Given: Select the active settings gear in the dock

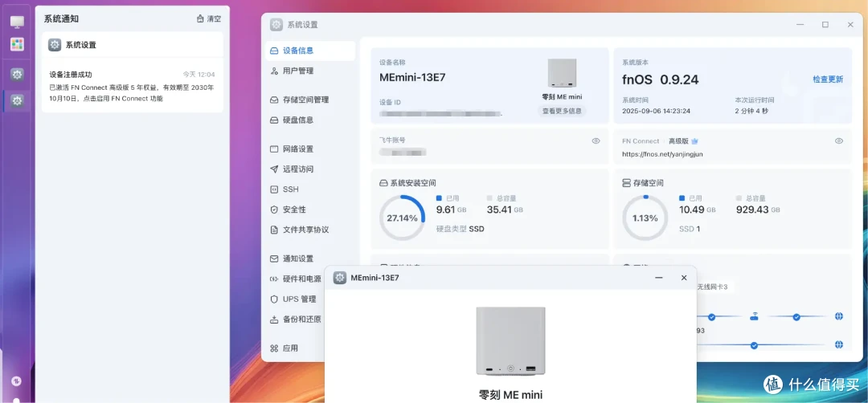Looking at the screenshot, I should point(17,100).
